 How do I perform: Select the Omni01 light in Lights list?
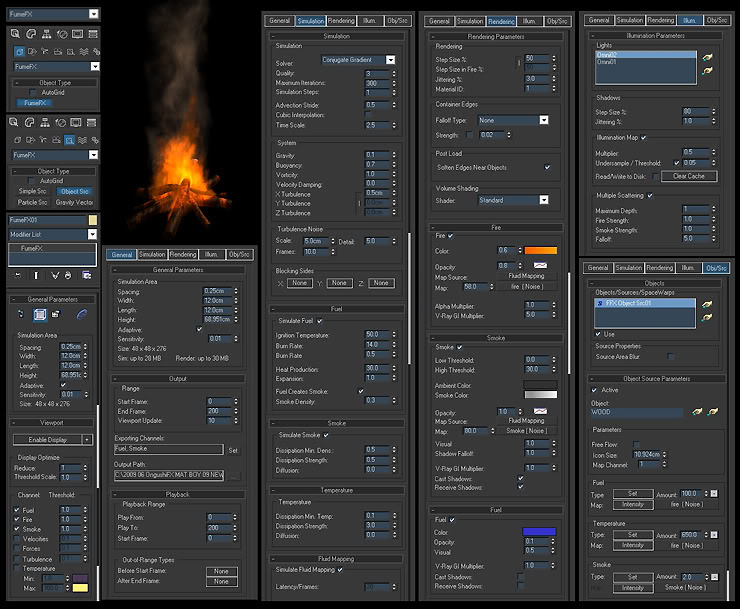646,62
